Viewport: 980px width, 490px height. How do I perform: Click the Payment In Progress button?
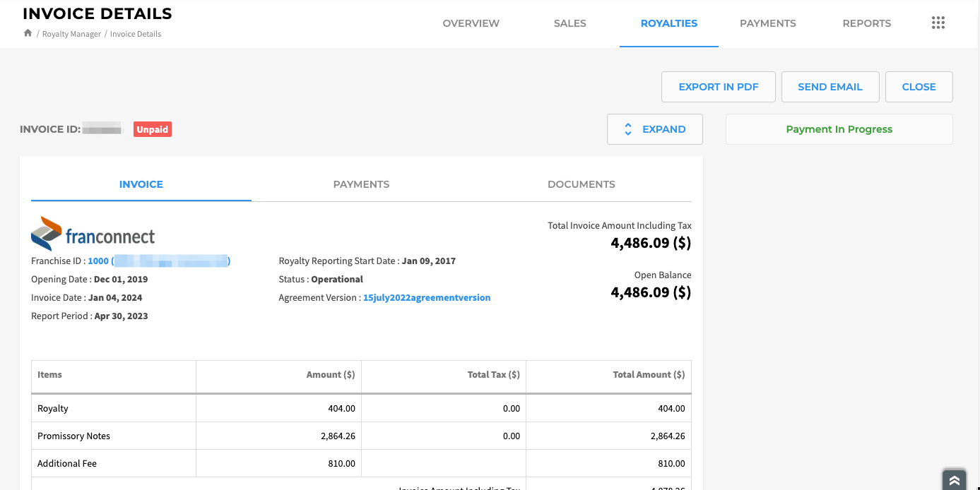tap(839, 129)
